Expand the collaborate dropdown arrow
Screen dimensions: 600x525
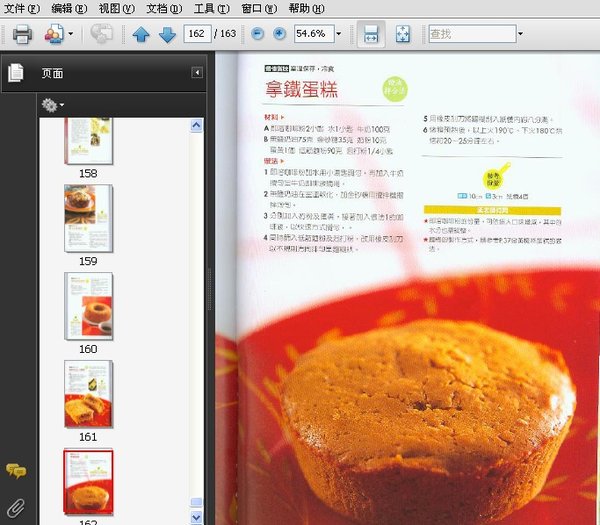tap(71, 34)
